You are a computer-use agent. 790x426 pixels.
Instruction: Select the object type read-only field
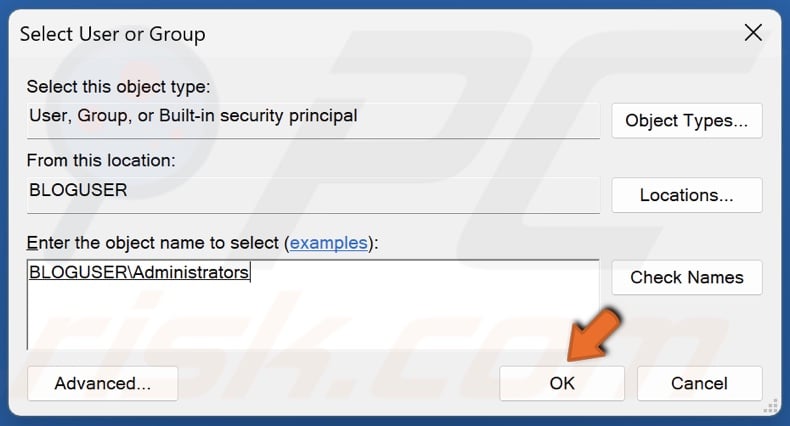click(312, 116)
